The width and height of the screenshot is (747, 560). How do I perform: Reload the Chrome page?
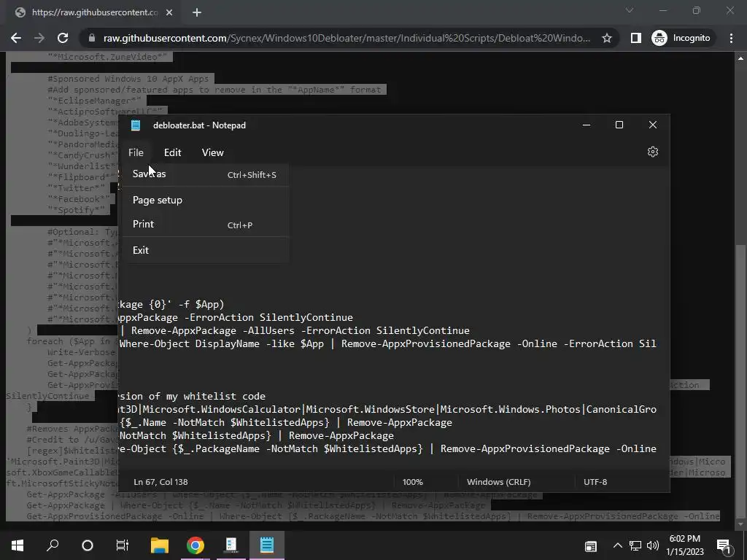[x=63, y=38]
